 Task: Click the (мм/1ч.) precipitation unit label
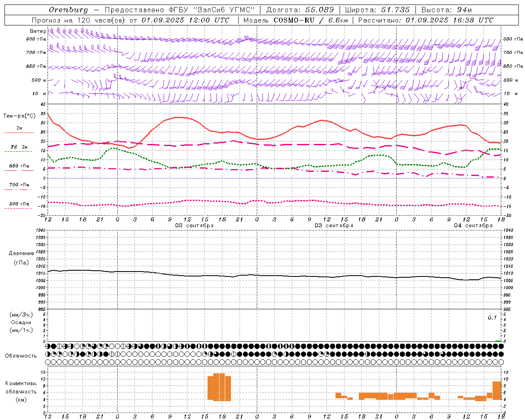(21, 330)
